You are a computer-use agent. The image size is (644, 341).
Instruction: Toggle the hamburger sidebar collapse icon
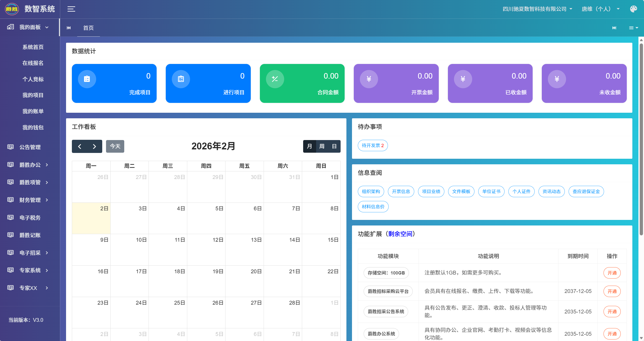(x=71, y=9)
